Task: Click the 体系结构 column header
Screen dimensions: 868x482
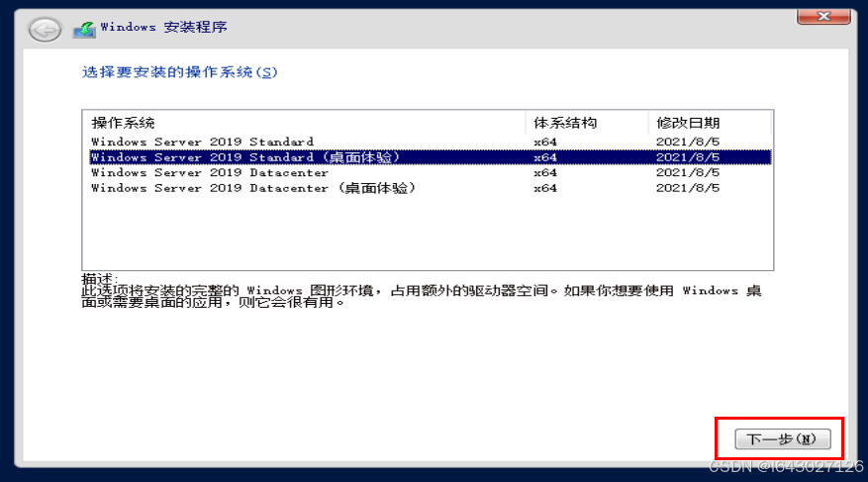Action: click(x=587, y=123)
